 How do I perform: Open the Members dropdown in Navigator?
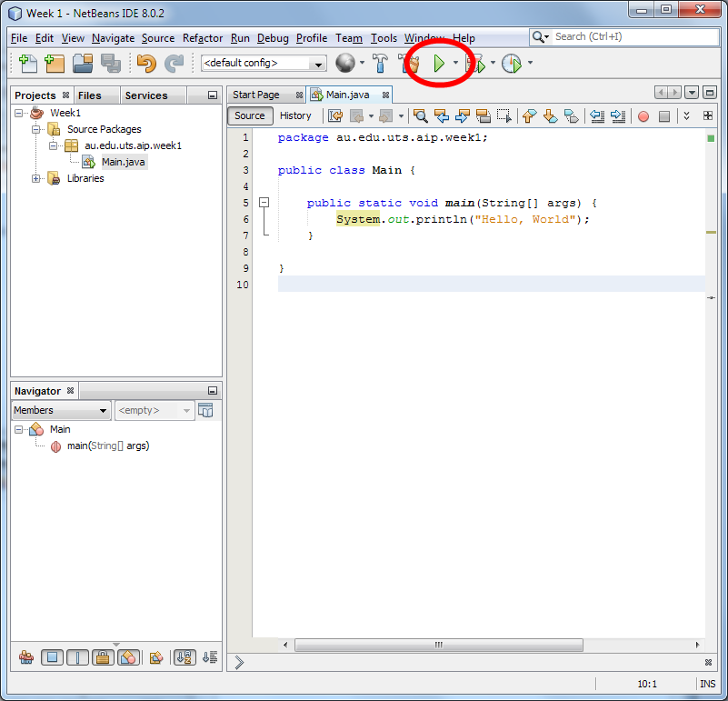click(x=61, y=411)
